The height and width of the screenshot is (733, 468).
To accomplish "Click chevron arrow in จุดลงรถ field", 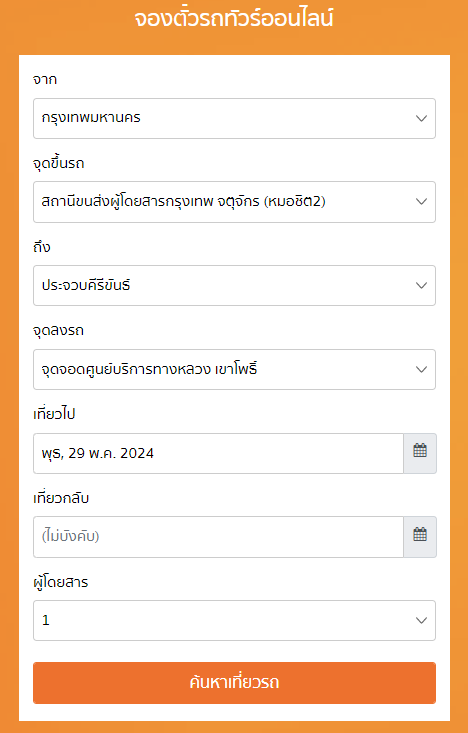I will pyautogui.click(x=421, y=369).
